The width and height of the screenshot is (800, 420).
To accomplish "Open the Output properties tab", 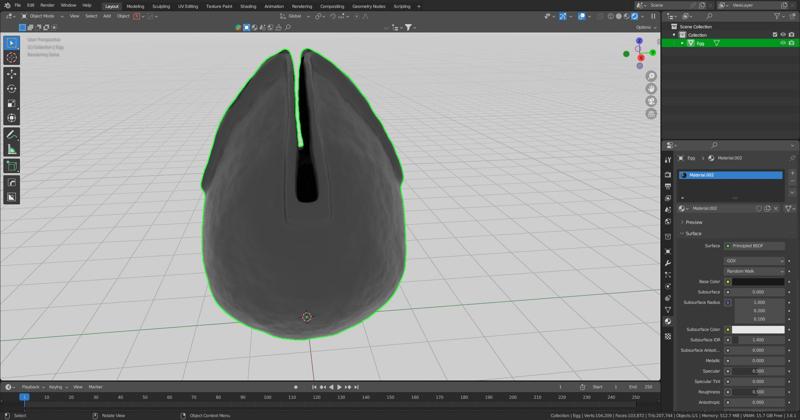I will (x=668, y=186).
